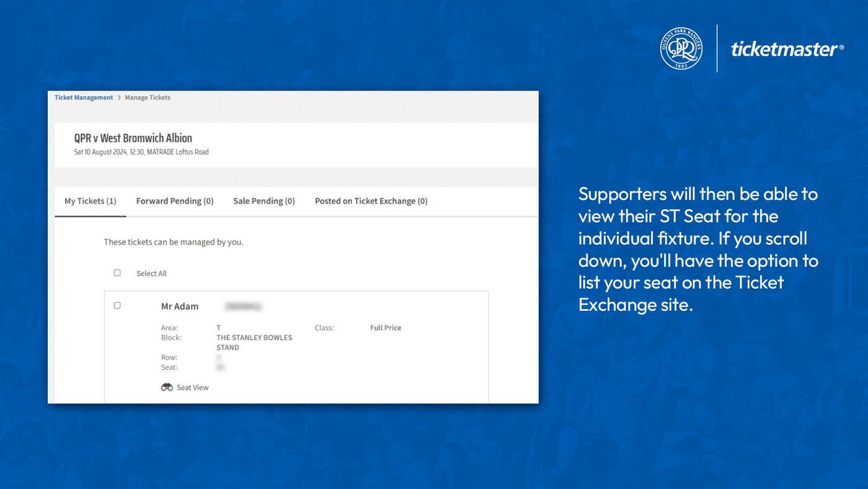Screen dimensions: 868x489
Task: Enable the Select All checkbox
Action: click(x=117, y=272)
